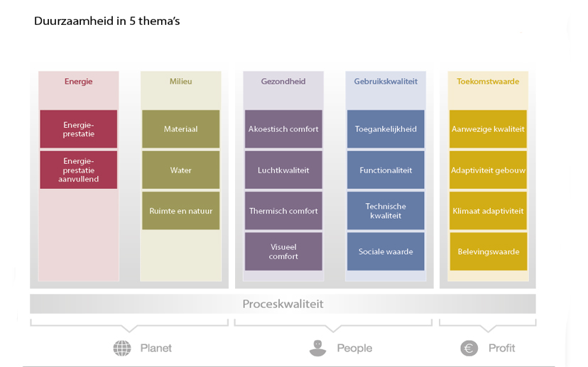This screenshot has height=367, width=588.
Task: Click the Ruimte en natuur tile
Action: click(x=181, y=211)
